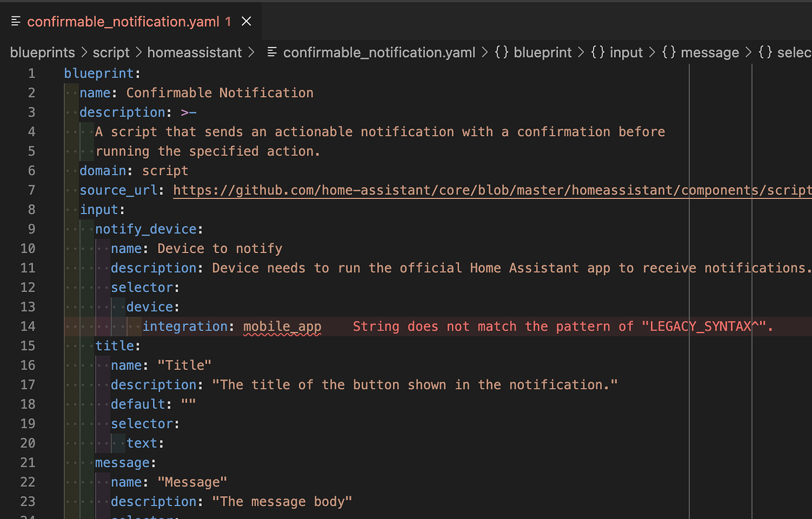This screenshot has height=519, width=812.
Task: Toggle the fold marker beside notify_device
Action: pos(52,229)
